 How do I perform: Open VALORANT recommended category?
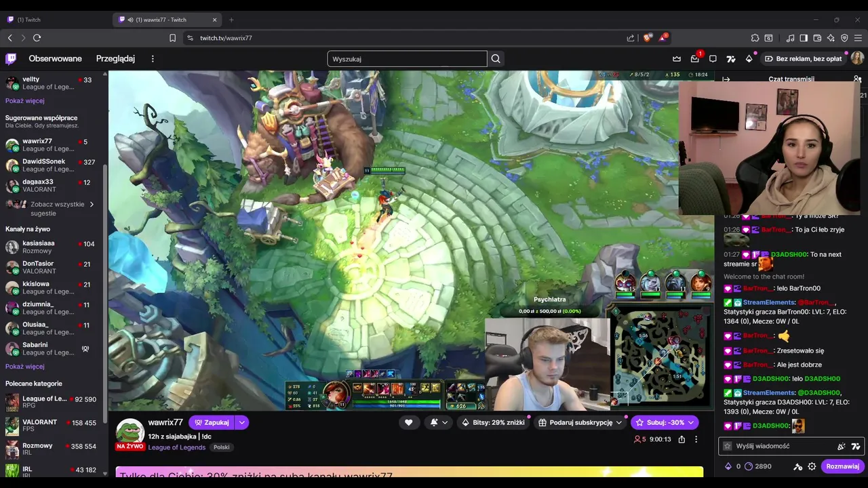coord(52,426)
